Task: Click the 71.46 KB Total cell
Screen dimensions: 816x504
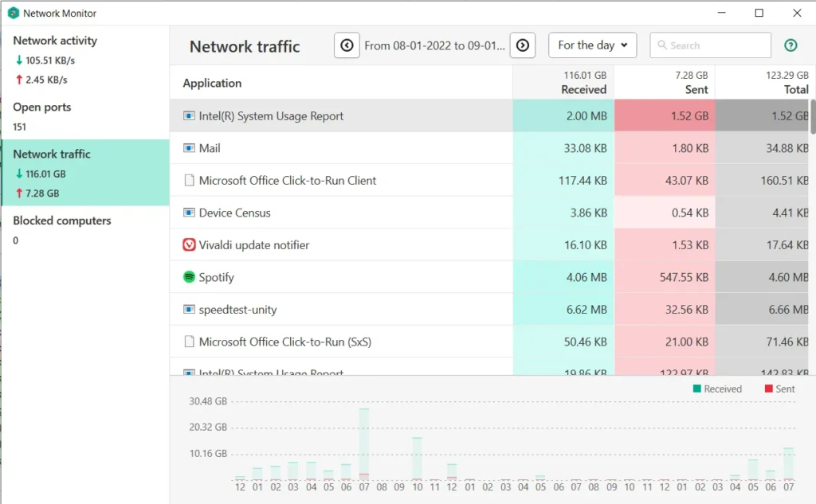Action: click(x=763, y=342)
